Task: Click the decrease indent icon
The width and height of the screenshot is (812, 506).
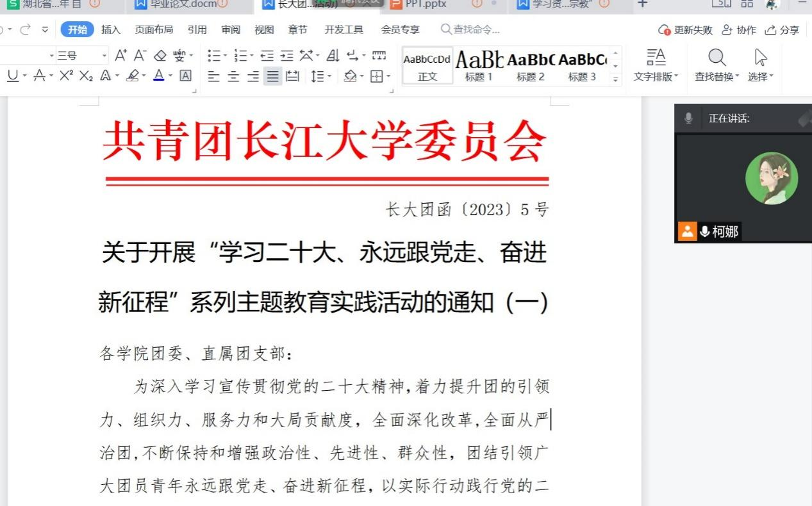Action: click(x=267, y=56)
